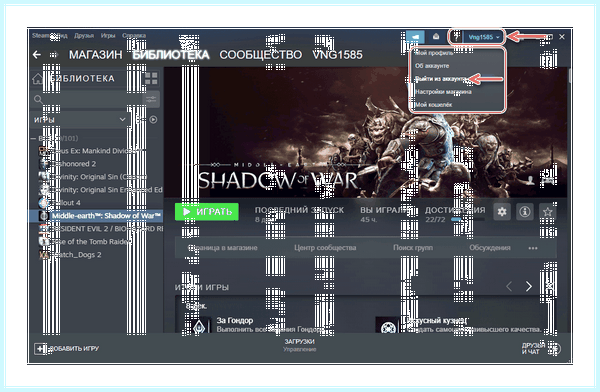
Task: Click the controller support icon on banner
Action: point(549,180)
